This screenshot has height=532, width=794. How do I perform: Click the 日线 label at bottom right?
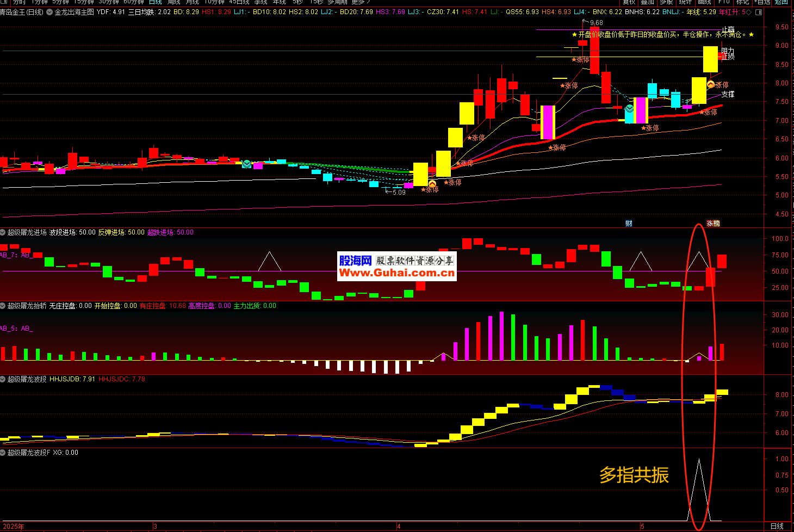(x=777, y=526)
